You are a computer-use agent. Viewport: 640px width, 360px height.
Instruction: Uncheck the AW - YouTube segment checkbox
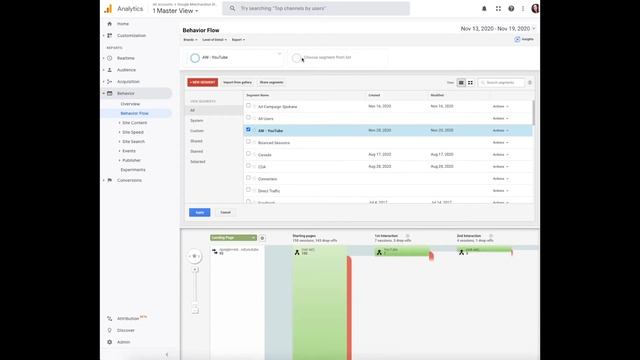click(248, 129)
